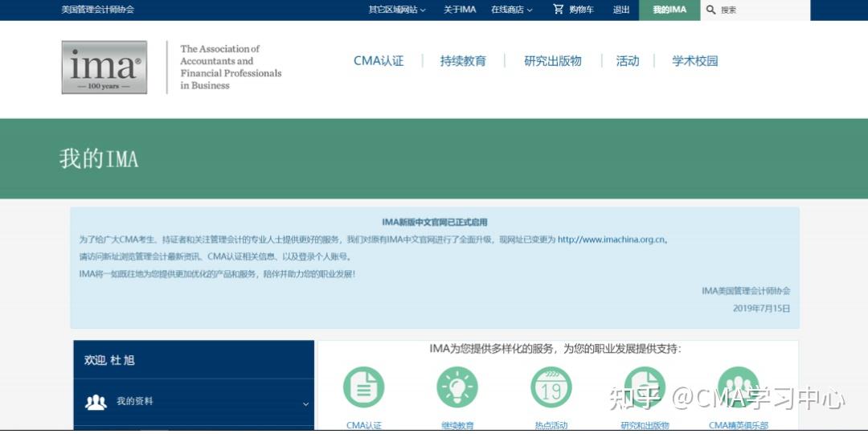The image size is (868, 434).
Task: Click the CMA认证 service label link
Action: pyautogui.click(x=364, y=425)
